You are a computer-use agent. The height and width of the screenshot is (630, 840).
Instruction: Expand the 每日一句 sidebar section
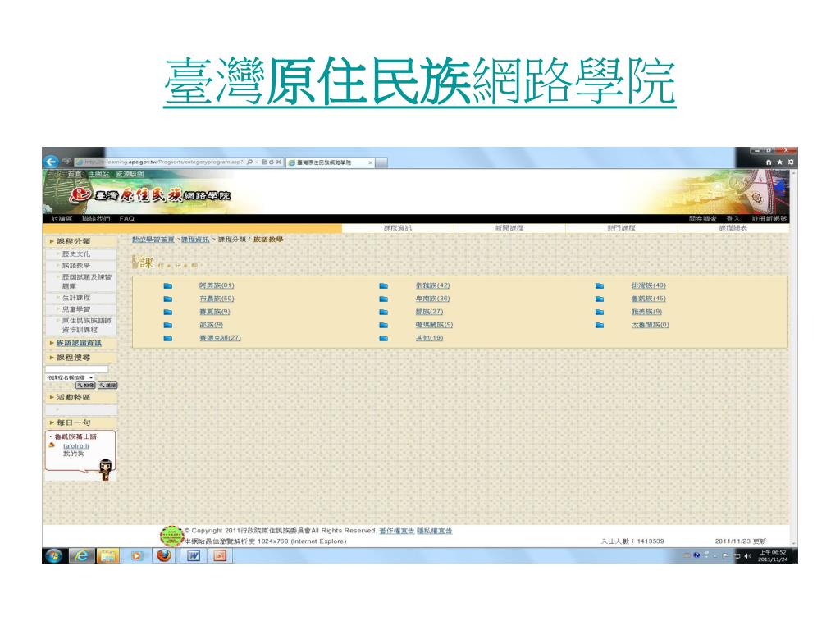click(80, 422)
